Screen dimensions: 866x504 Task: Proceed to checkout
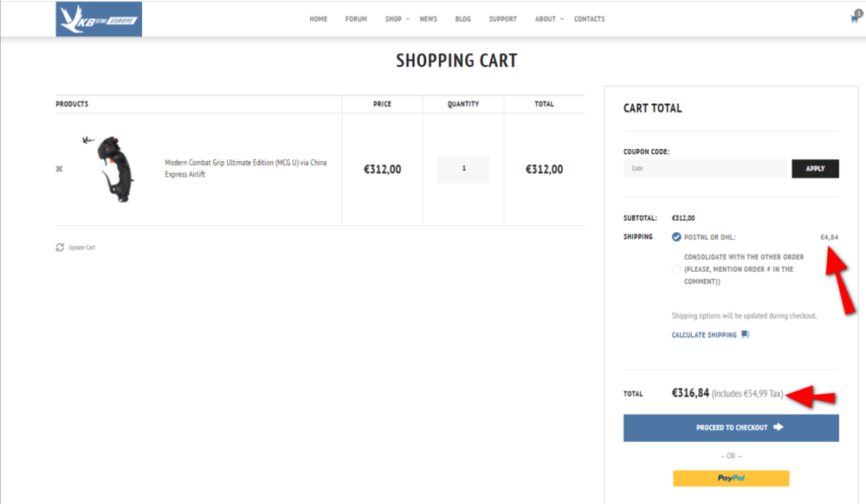click(731, 428)
